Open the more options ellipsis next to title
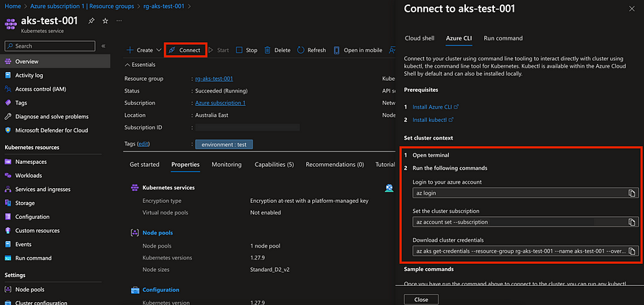Image resolution: width=644 pixels, height=305 pixels. click(x=118, y=21)
